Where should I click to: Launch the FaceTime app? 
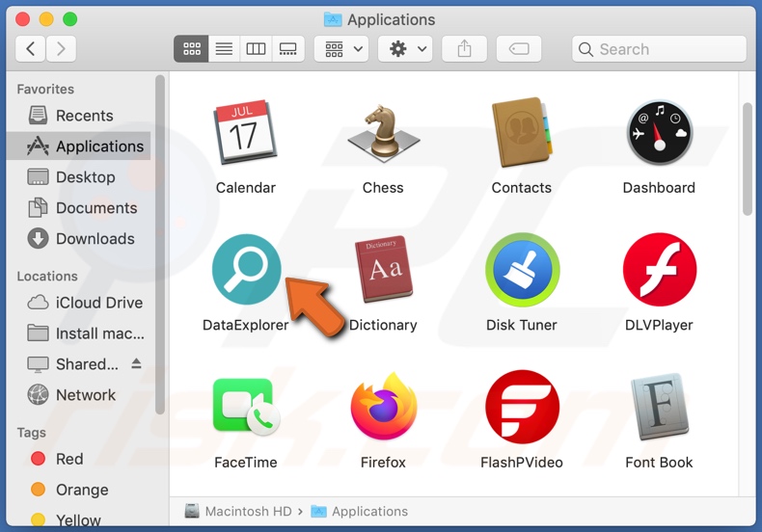246,408
